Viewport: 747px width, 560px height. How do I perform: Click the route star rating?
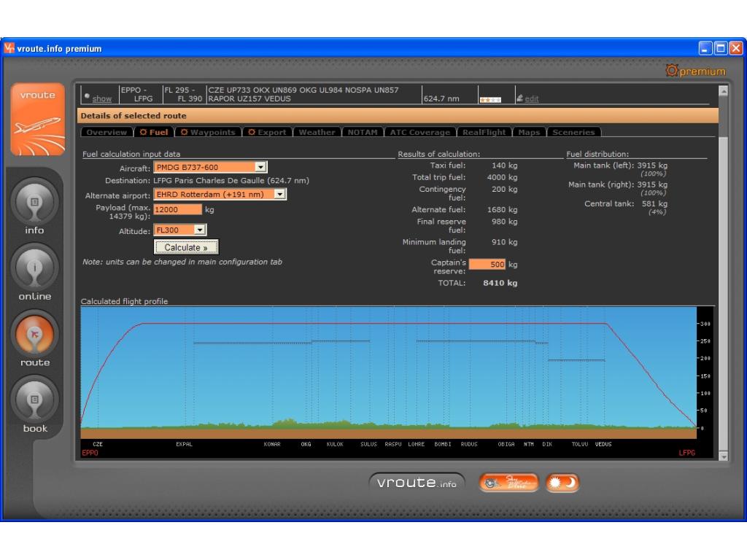[490, 99]
